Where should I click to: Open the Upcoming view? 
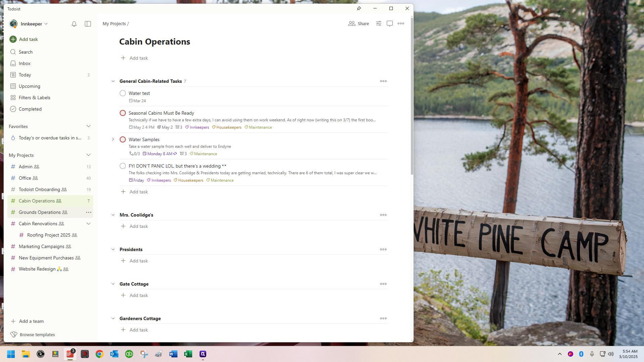pyautogui.click(x=30, y=86)
